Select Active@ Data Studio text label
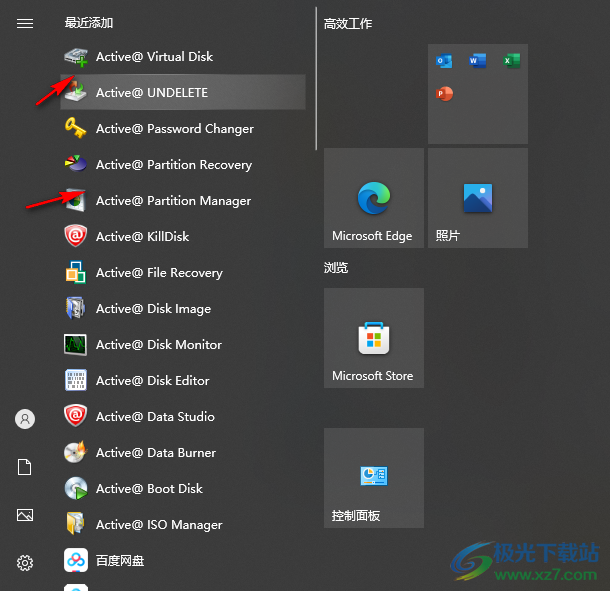Image resolution: width=610 pixels, height=591 pixels. click(x=155, y=417)
